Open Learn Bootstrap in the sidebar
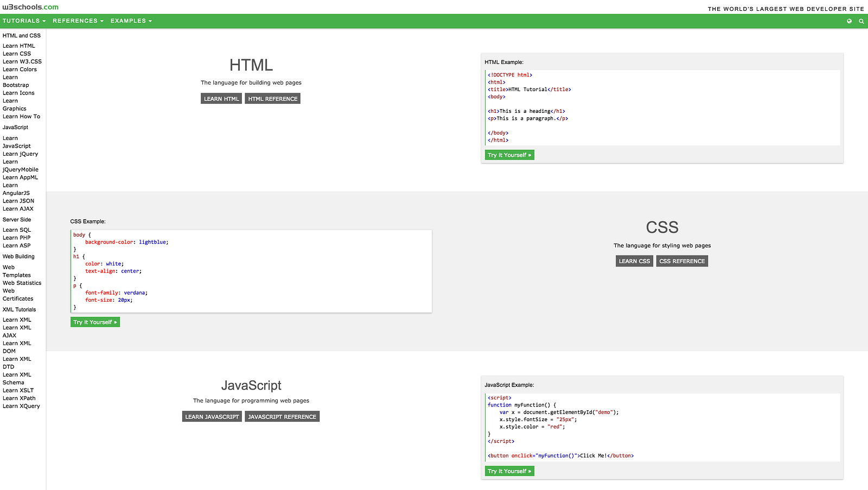 click(16, 81)
